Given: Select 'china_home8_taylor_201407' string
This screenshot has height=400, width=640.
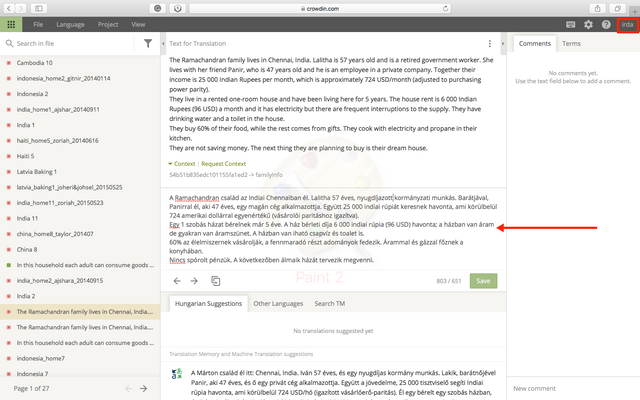Looking at the screenshot, I should click(55, 234).
